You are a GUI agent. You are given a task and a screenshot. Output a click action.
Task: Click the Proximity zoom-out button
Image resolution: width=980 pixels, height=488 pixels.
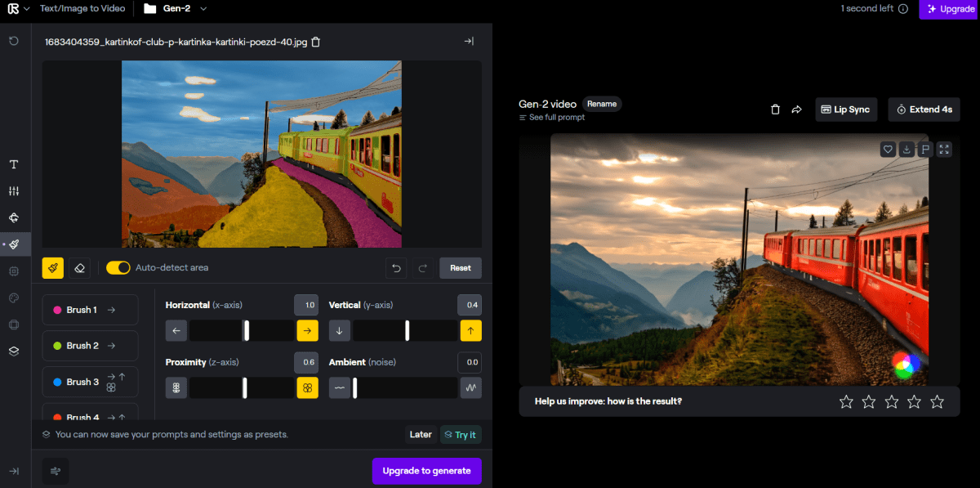(176, 387)
